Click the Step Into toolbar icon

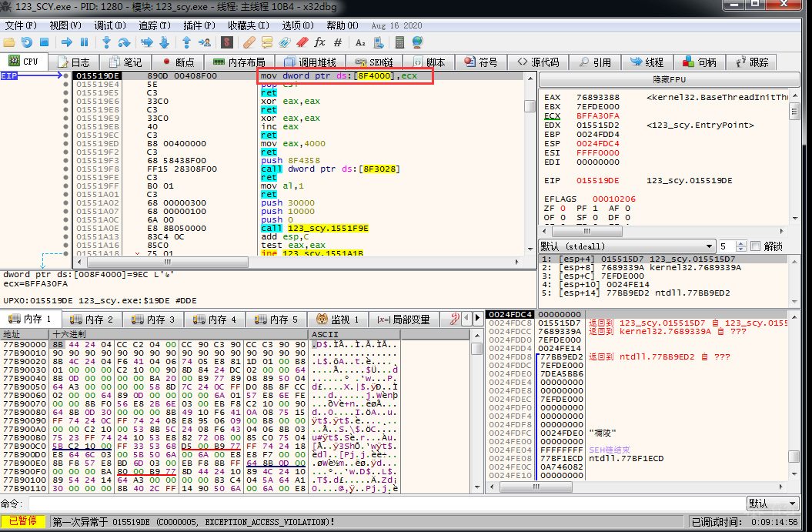point(105,42)
